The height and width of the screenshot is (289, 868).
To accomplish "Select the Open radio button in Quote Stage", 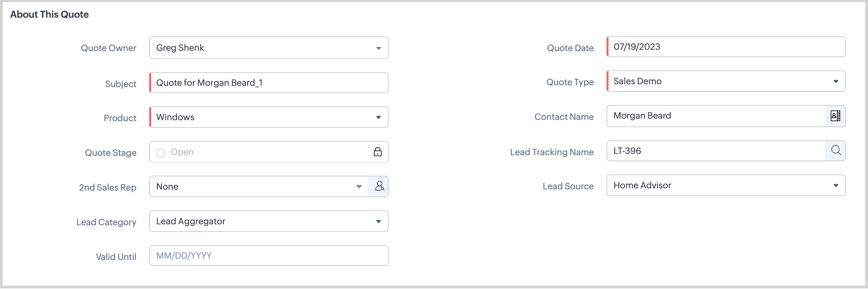I will (161, 153).
